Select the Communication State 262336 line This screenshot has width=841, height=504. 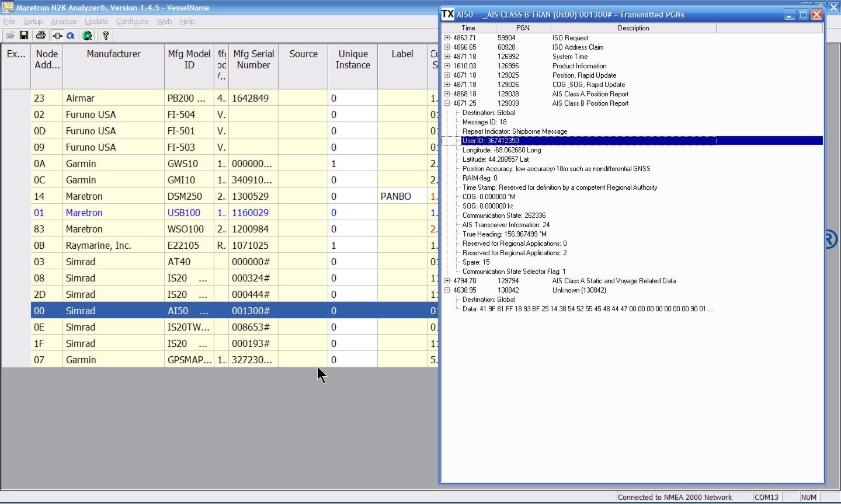coord(504,215)
